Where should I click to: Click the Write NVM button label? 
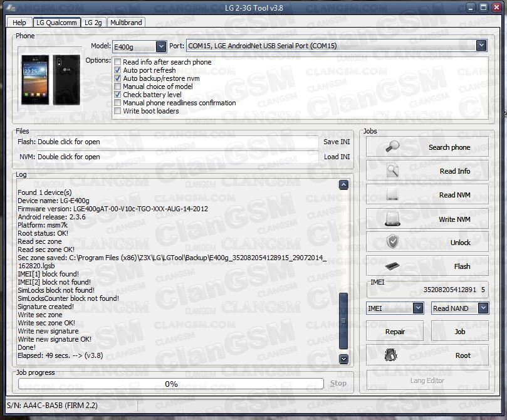pyautogui.click(x=454, y=219)
